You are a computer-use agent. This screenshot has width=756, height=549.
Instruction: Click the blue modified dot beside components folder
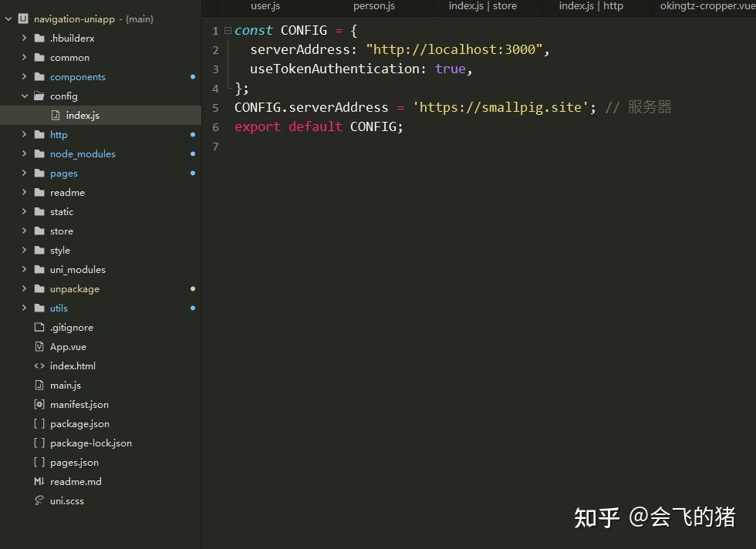192,76
